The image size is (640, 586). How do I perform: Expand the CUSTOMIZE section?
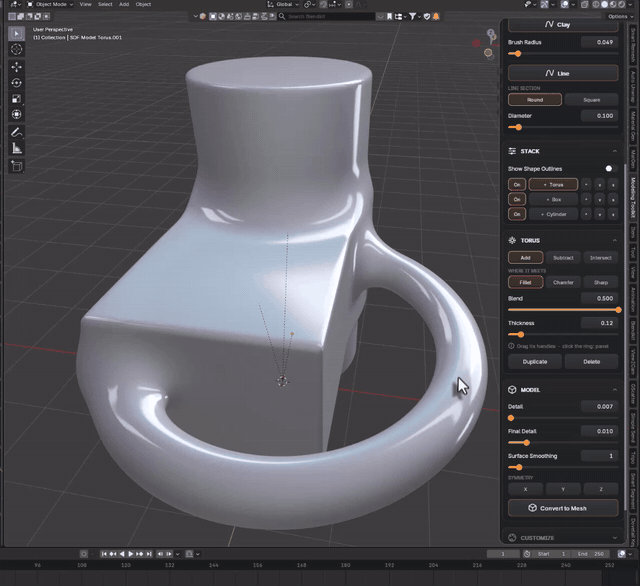click(x=614, y=538)
